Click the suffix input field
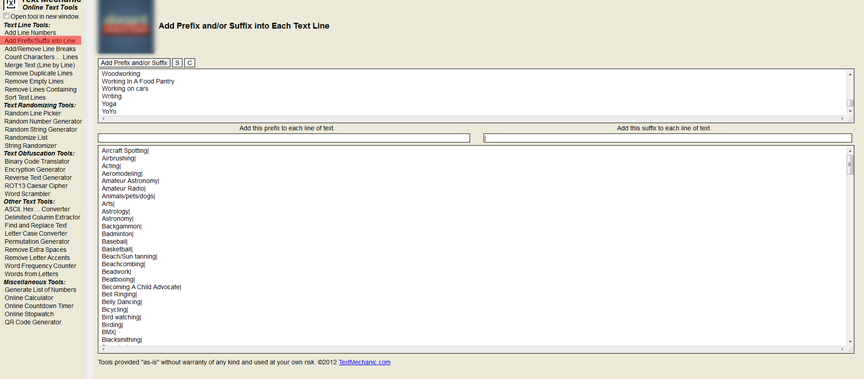864x379 pixels. point(668,138)
